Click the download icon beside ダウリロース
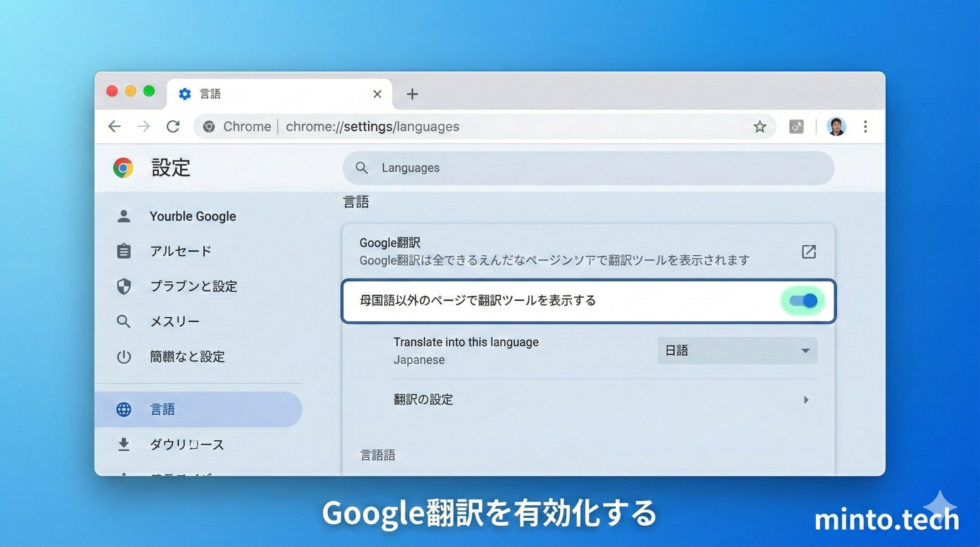Screen dimensions: 980x547 124,445
